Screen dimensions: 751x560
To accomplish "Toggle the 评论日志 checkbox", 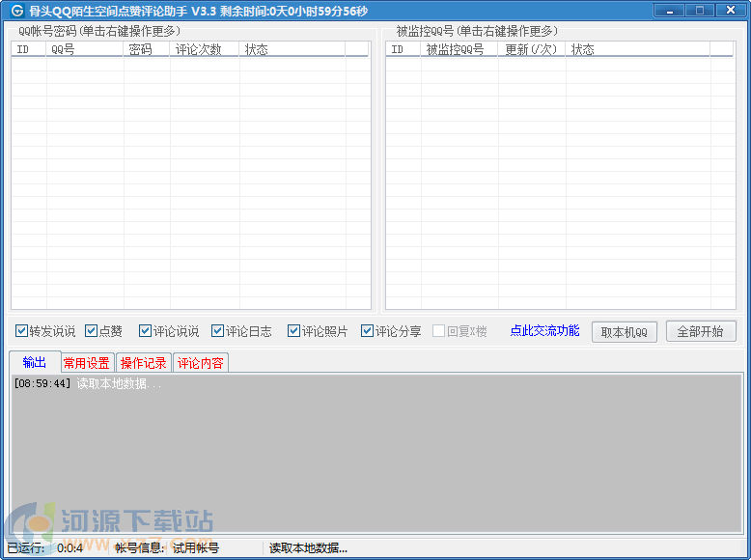I will pyautogui.click(x=217, y=331).
